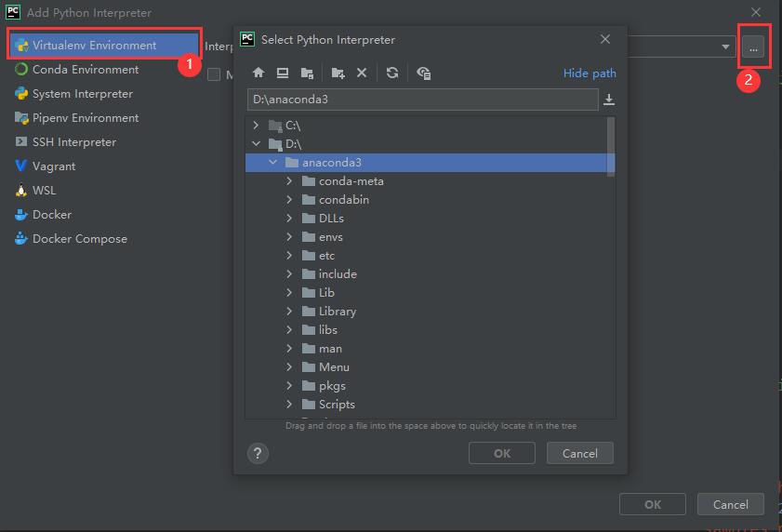Expand the include folder
This screenshot has width=782, height=532.
click(x=289, y=273)
